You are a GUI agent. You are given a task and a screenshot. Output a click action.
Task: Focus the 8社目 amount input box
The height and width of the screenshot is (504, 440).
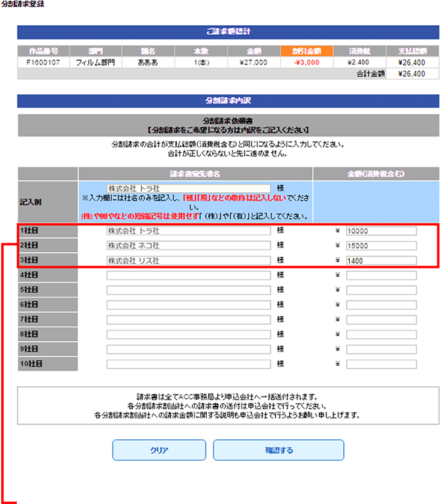[x=381, y=334]
